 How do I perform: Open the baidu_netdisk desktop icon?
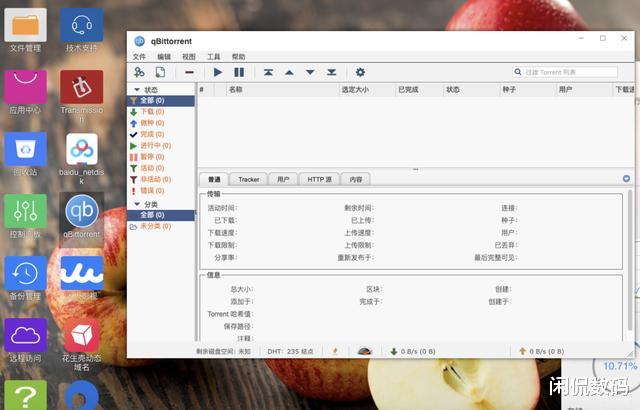pyautogui.click(x=82, y=158)
